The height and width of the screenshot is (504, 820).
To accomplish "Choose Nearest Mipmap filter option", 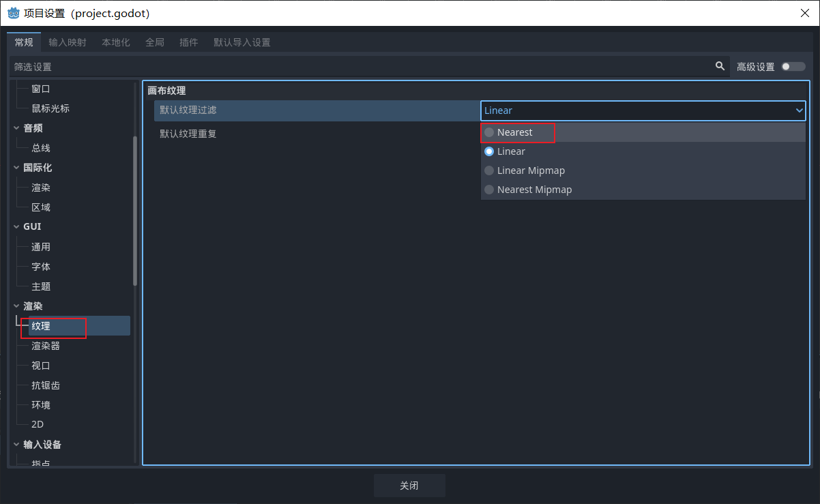I will [534, 190].
